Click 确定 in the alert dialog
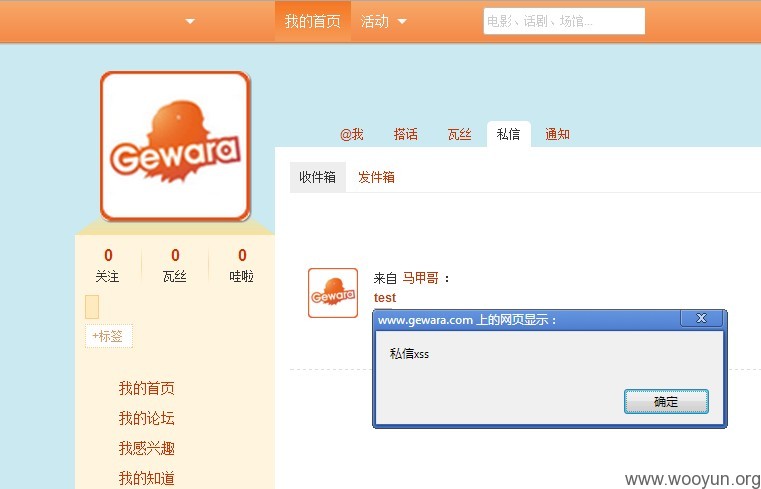Screen dimensions: 761x489 [666, 402]
